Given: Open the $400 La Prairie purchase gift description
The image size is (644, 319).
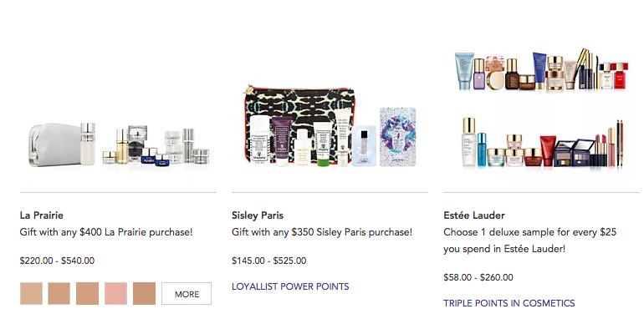Looking at the screenshot, I should [106, 232].
